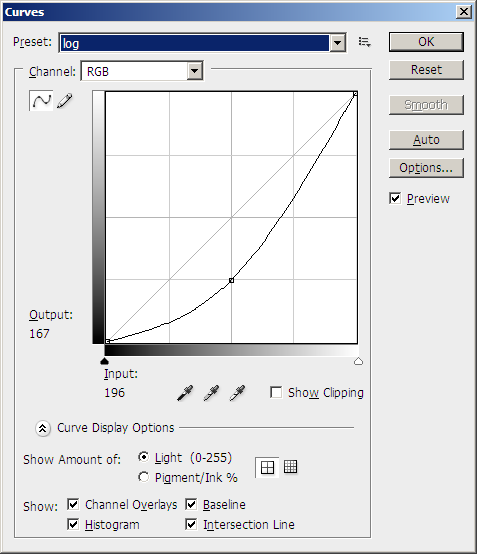Pick the white point eyedropper
Image resolution: width=477 pixels, height=554 pixels.
tap(237, 393)
